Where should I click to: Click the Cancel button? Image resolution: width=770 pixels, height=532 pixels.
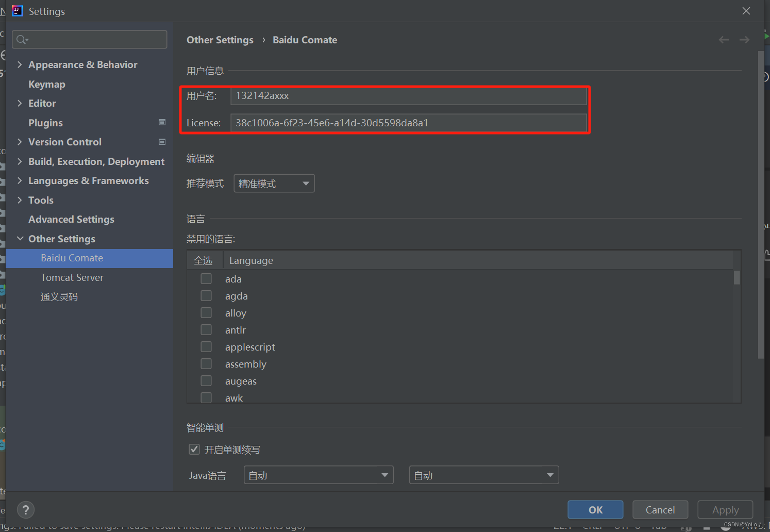660,510
